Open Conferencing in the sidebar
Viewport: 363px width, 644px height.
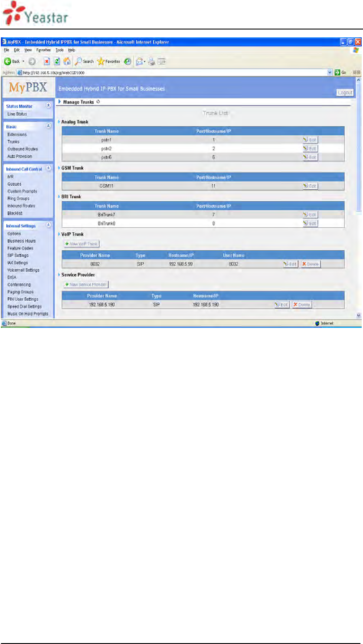coord(19,285)
